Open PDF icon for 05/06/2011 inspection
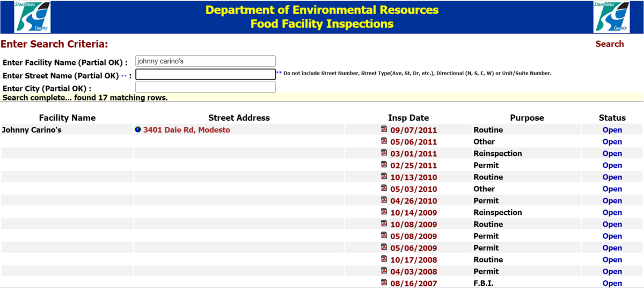Viewport: 644px width, 288px height. pos(384,141)
